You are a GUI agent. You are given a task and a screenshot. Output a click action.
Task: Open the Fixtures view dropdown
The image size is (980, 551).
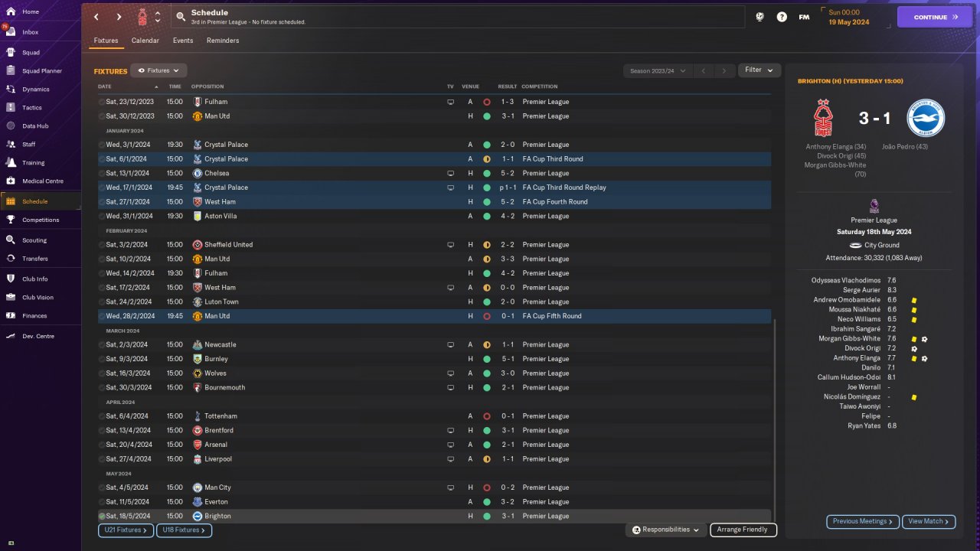158,70
